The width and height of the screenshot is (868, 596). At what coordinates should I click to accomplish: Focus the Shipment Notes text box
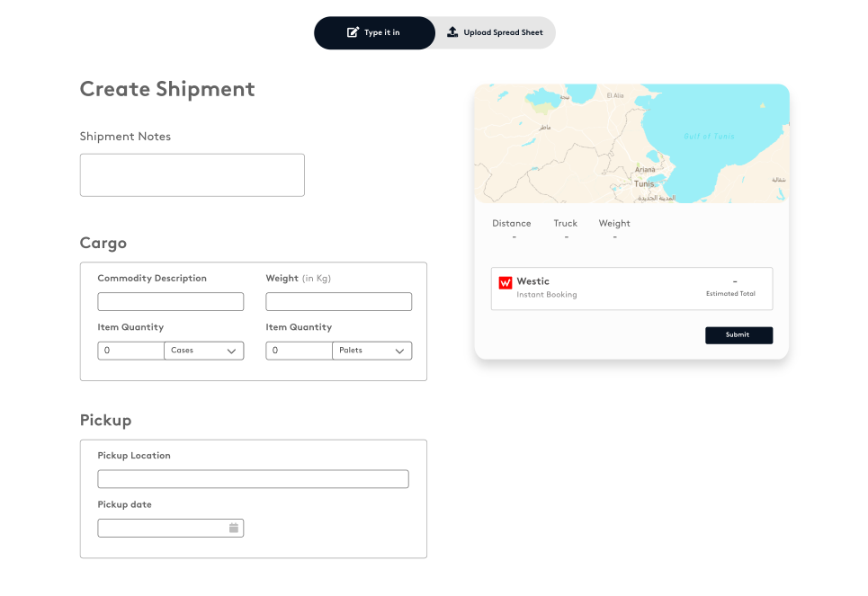(x=192, y=174)
